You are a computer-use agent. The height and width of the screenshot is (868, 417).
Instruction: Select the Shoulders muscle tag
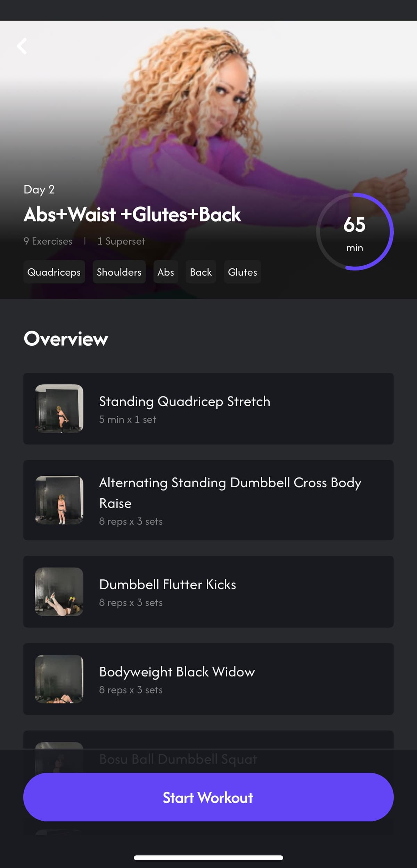pos(119,272)
